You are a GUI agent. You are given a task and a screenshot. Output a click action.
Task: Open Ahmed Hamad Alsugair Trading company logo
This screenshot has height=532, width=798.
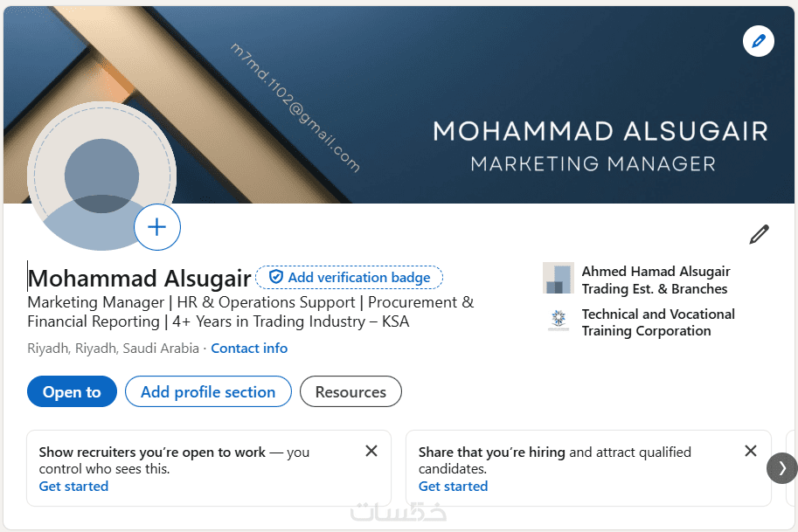point(558,279)
